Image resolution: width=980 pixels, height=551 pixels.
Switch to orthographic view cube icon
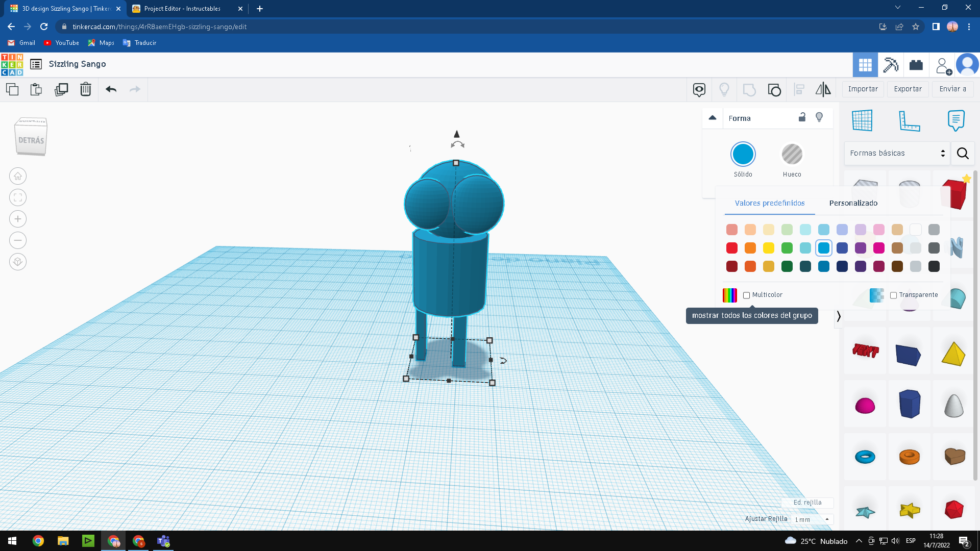point(18,262)
